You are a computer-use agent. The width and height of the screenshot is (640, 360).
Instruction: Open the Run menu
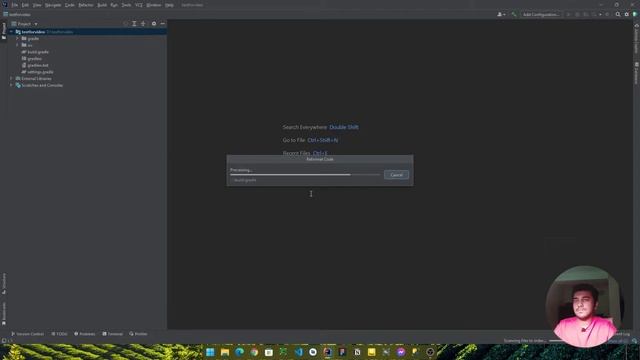[114, 5]
